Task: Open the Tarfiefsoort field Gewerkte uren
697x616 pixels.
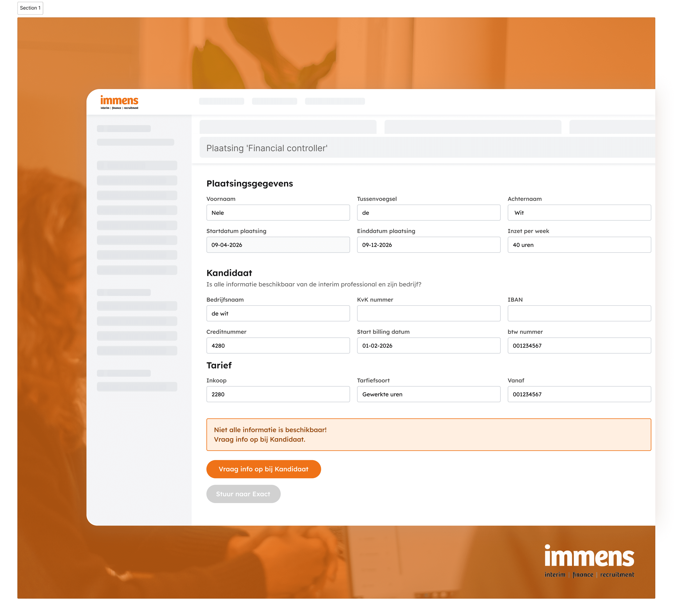Action: coord(428,394)
